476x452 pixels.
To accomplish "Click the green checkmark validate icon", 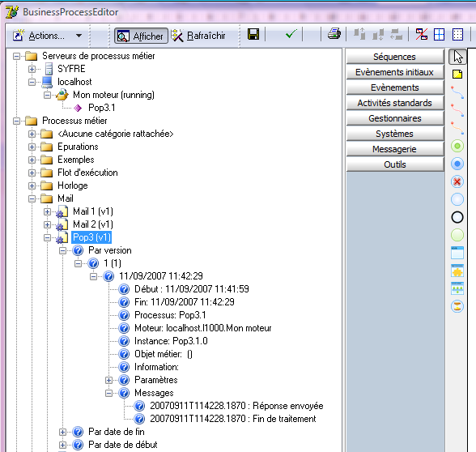I will tap(291, 34).
